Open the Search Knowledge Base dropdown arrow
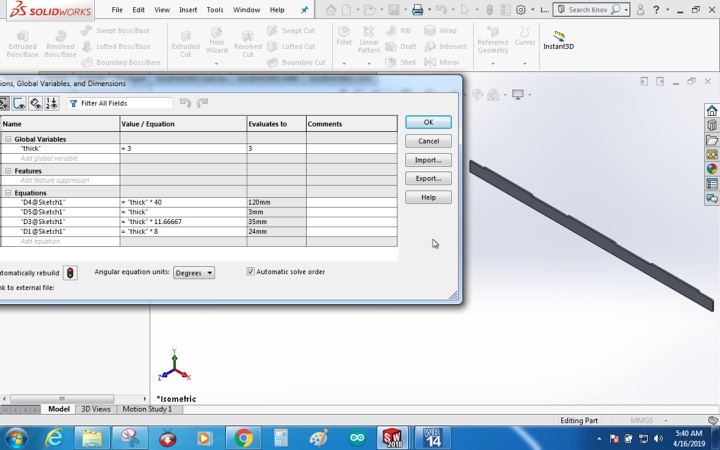 [626, 10]
